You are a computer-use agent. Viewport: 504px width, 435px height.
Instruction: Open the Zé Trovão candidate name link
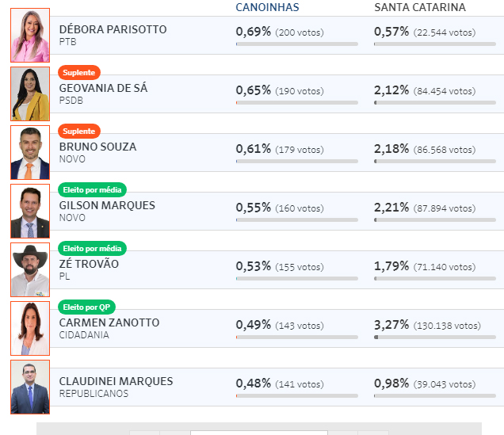pos(89,264)
